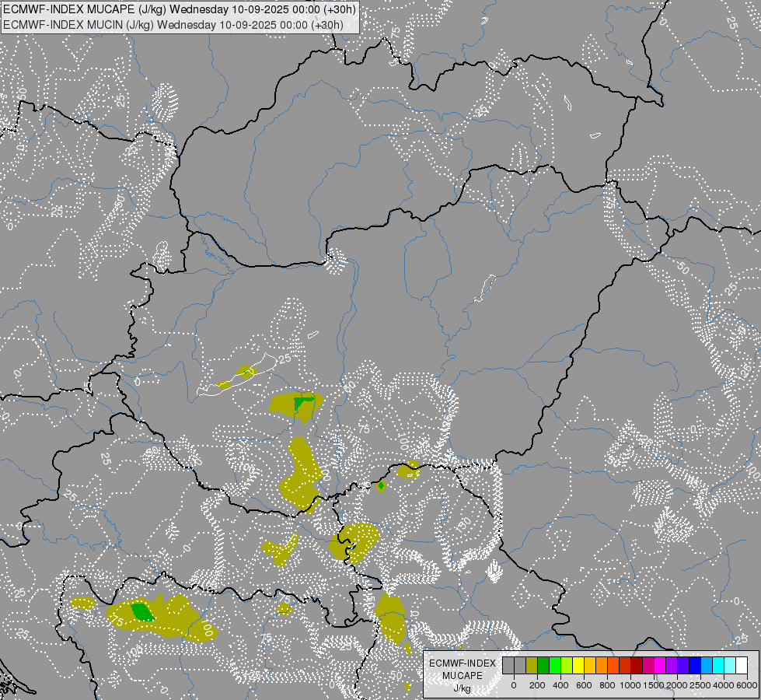This screenshot has width=761, height=700.
Task: Click the pure blue legend swatch
Action: pyautogui.click(x=696, y=665)
